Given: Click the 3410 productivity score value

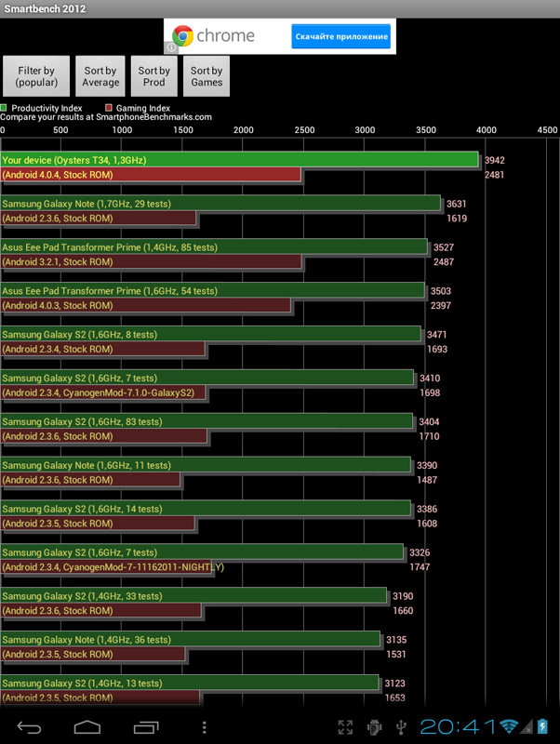Looking at the screenshot, I should point(430,379).
